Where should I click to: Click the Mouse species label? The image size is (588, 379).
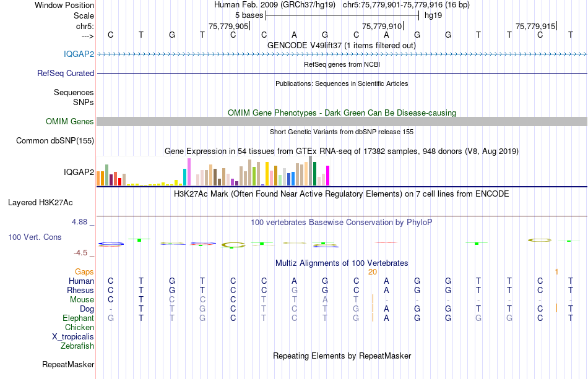point(82,300)
